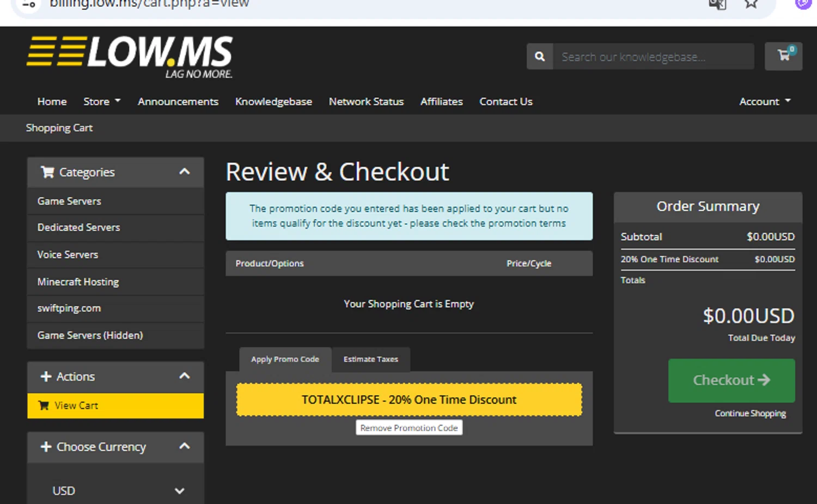The width and height of the screenshot is (817, 504).
Task: Open Game Servers (Hidden) category
Action: (115, 335)
